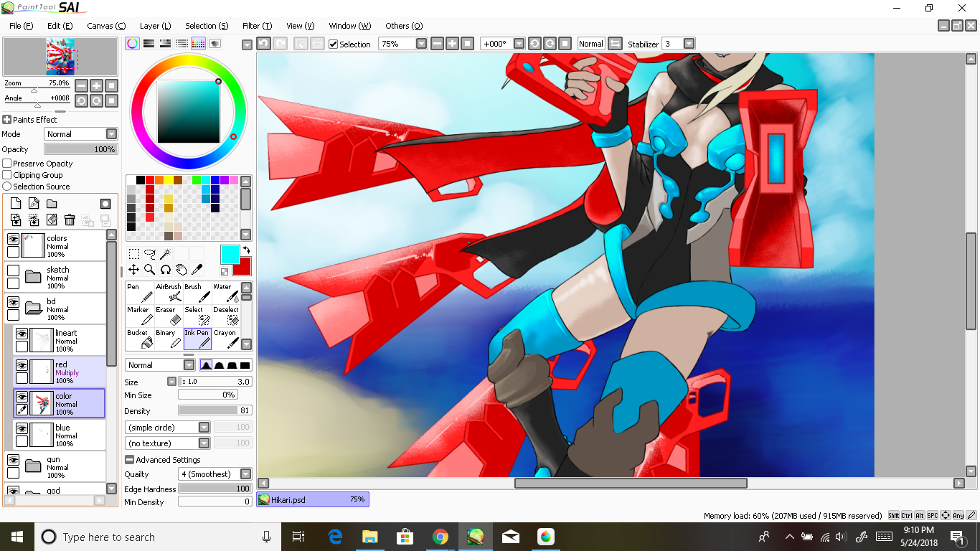Screen dimensions: 980x551
Task: Click the taskbar search box
Action: pos(158,537)
